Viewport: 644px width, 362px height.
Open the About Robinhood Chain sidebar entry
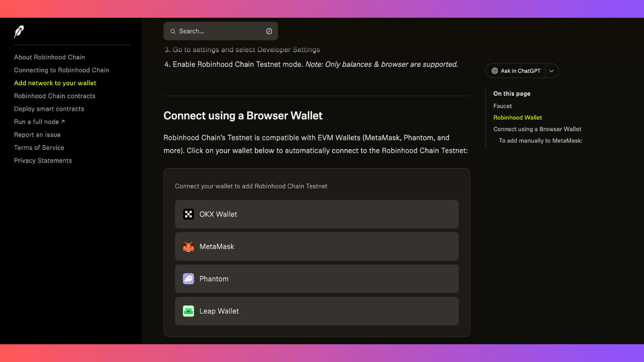click(49, 57)
